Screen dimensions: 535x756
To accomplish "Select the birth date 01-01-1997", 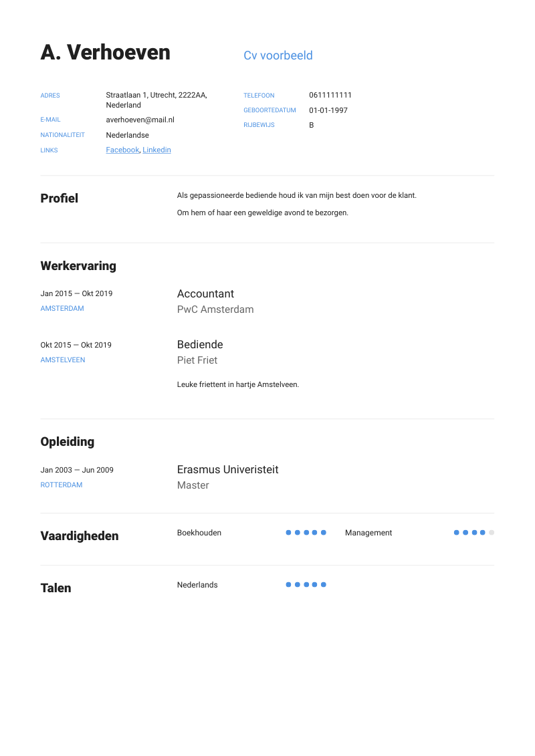I will pos(328,111).
